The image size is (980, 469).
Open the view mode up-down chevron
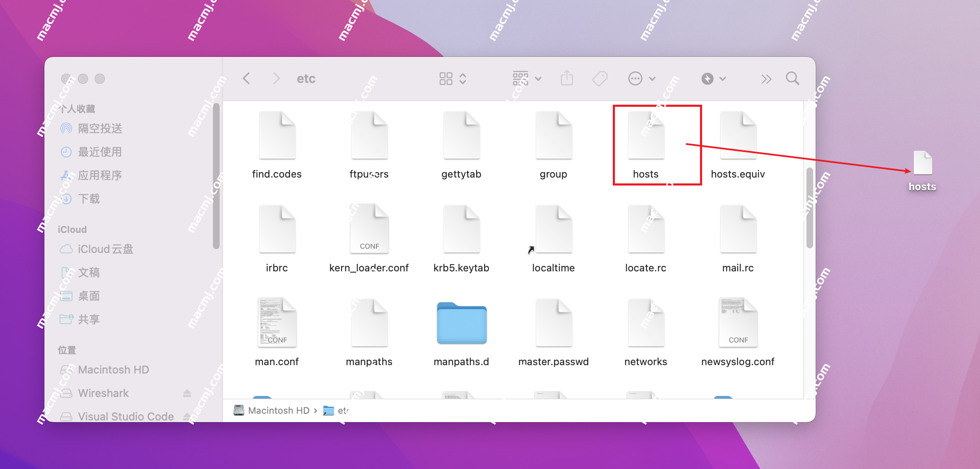[463, 79]
